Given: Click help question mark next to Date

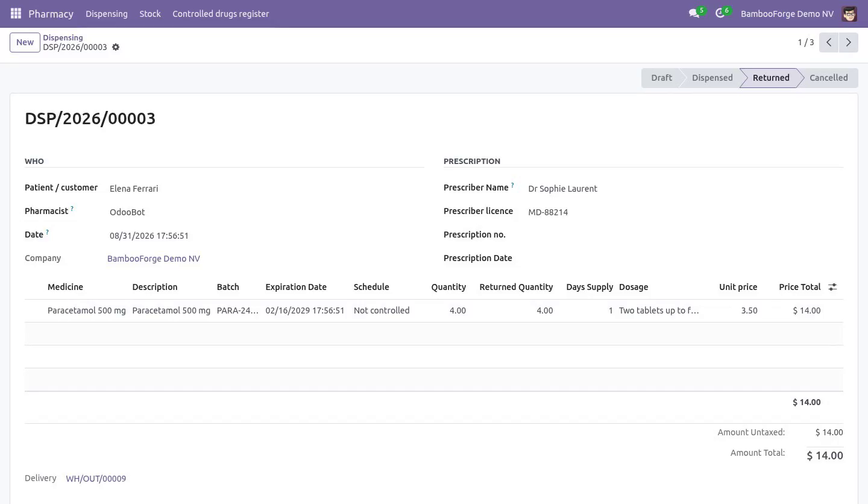Looking at the screenshot, I should [47, 232].
